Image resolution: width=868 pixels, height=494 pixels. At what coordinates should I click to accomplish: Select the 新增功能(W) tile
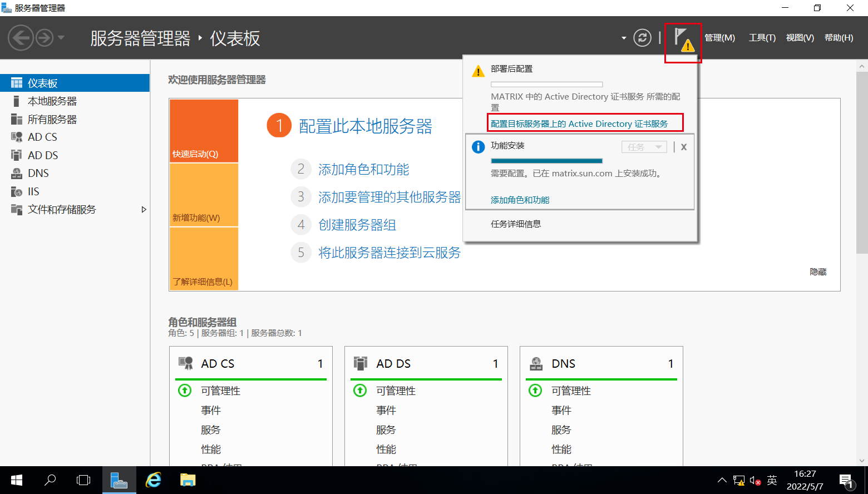204,195
